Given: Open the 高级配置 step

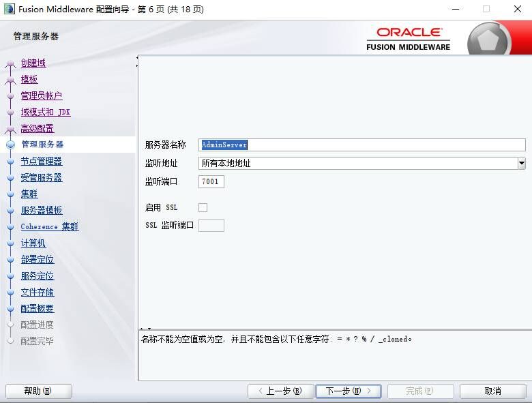Looking at the screenshot, I should coord(38,129).
